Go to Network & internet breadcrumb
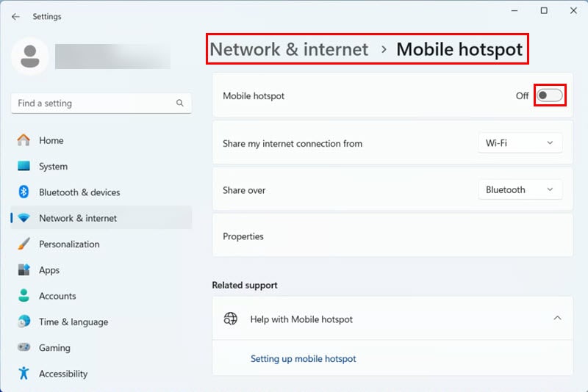Image resolution: width=588 pixels, height=392 pixels. tap(289, 49)
